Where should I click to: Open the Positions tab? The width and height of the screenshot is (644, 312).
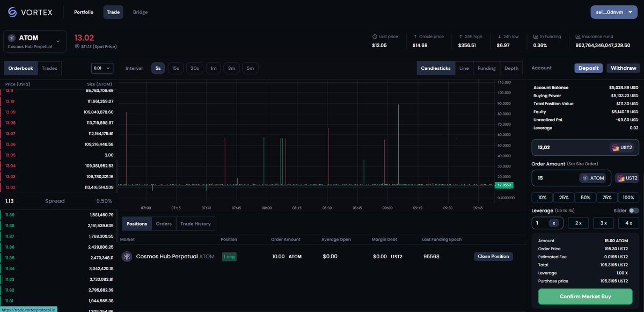[x=137, y=223]
